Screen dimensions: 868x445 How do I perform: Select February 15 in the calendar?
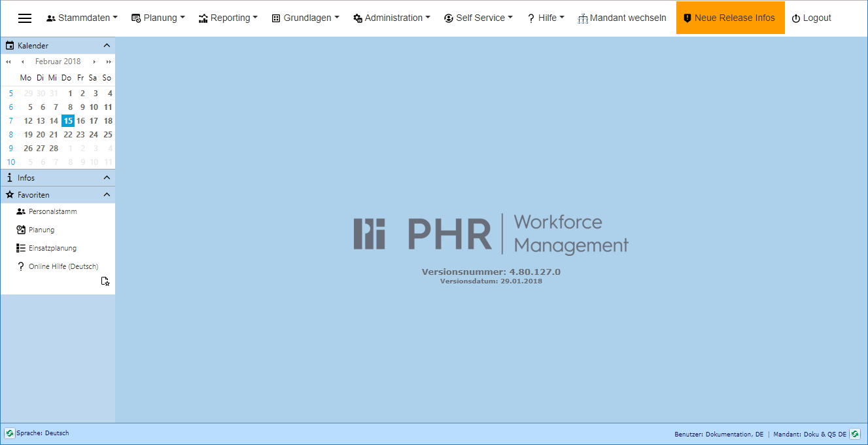(68, 120)
